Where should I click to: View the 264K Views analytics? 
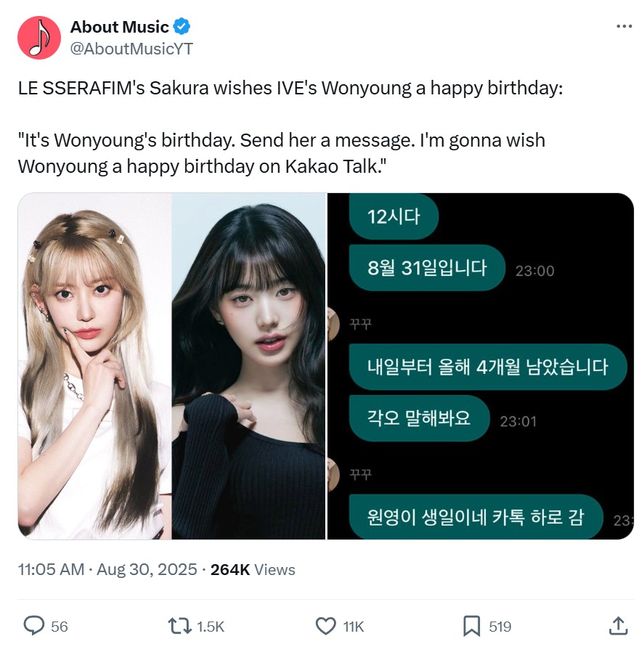(x=253, y=569)
